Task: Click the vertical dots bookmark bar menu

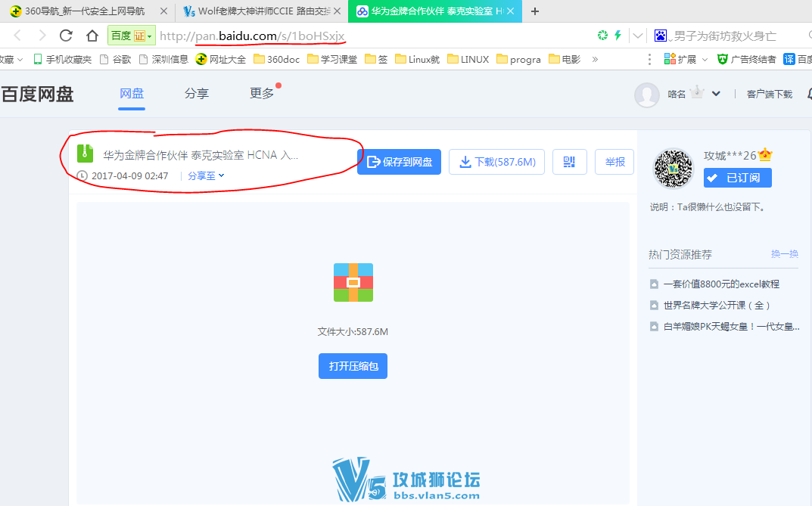Action: 649,60
